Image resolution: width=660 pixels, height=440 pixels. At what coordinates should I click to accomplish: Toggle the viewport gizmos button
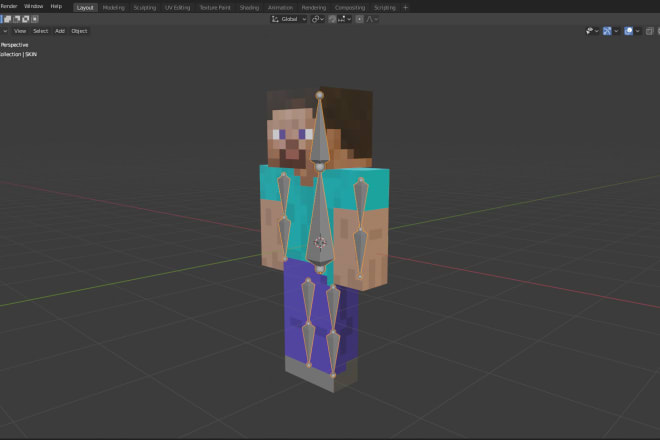607,31
